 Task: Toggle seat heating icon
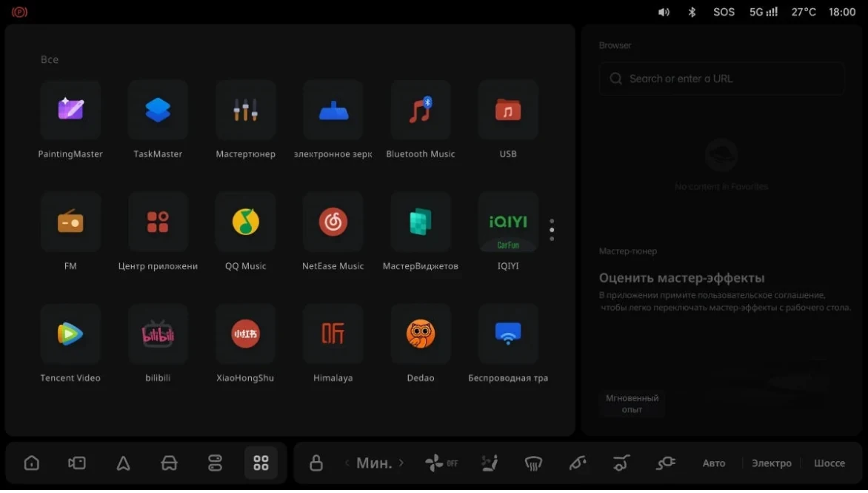tap(489, 463)
